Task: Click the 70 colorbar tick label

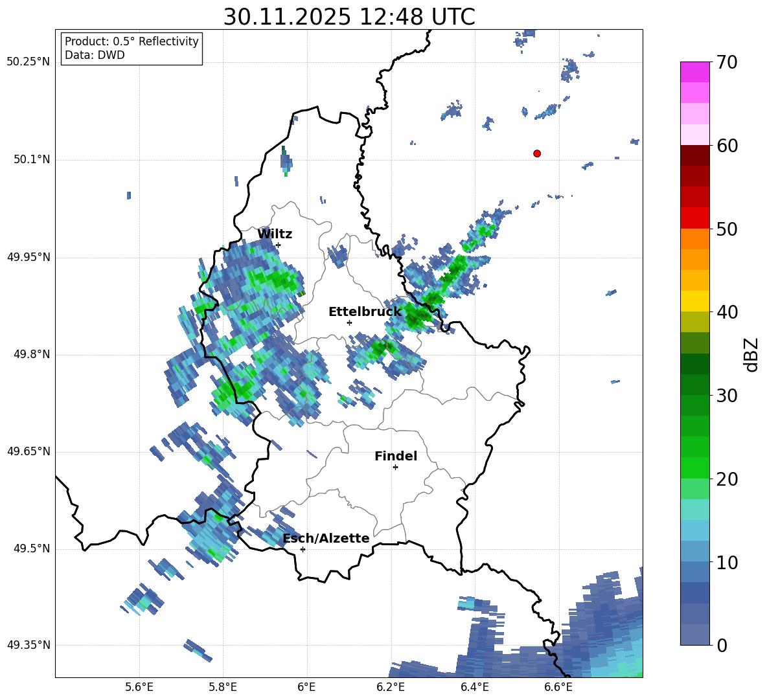Action: coord(727,63)
